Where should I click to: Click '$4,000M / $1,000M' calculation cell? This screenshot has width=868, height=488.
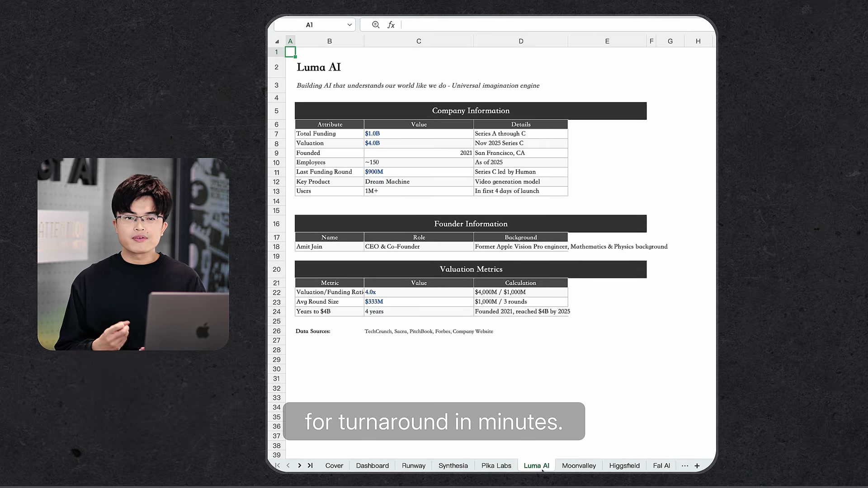click(x=521, y=292)
